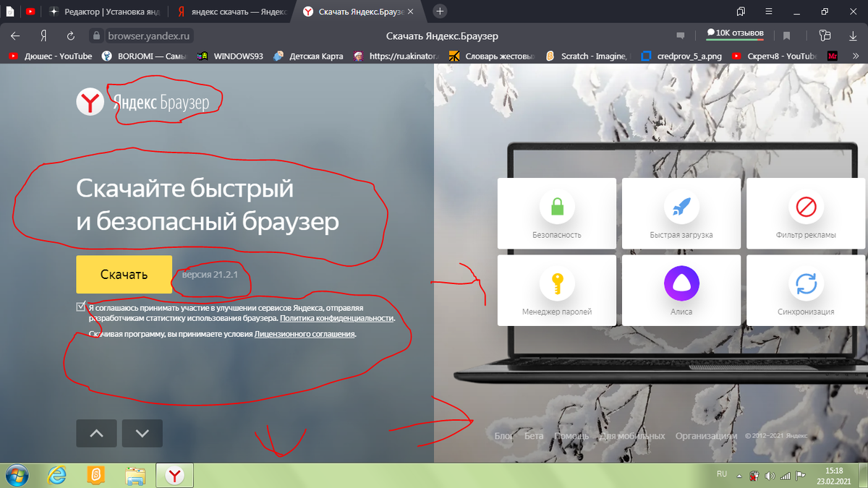
Task: Reload the page
Action: point(71,35)
